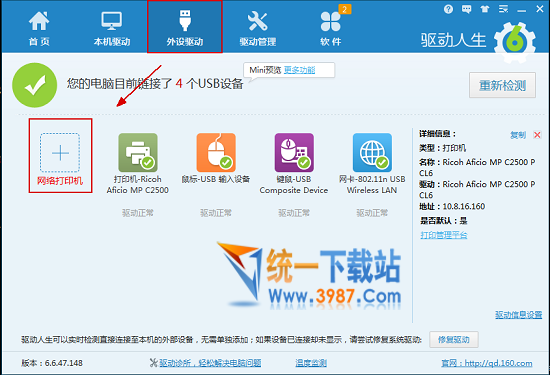Minimize the 驱动人生 window
Screen dimensions: 550x375
(x=522, y=10)
